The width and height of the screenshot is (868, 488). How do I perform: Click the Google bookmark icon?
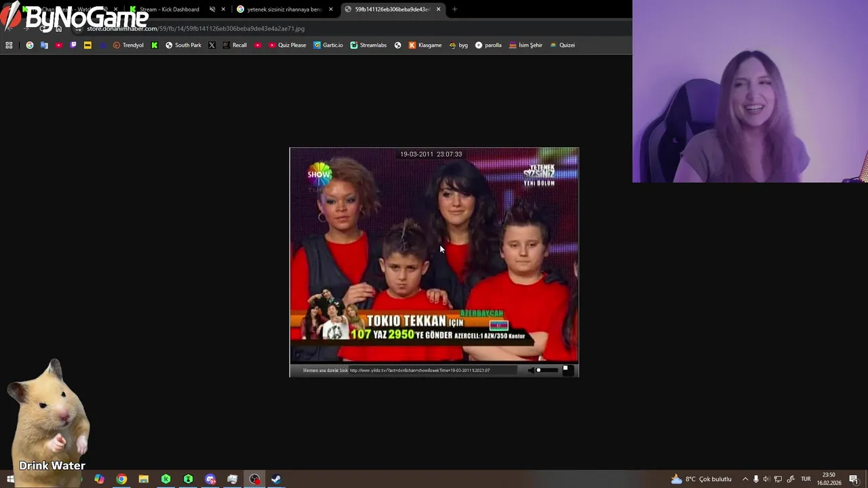30,45
